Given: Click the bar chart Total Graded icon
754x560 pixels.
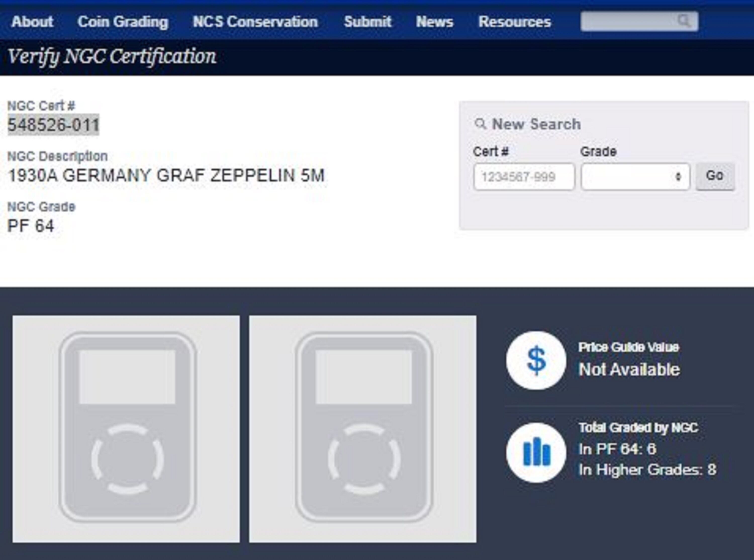Looking at the screenshot, I should (x=536, y=452).
